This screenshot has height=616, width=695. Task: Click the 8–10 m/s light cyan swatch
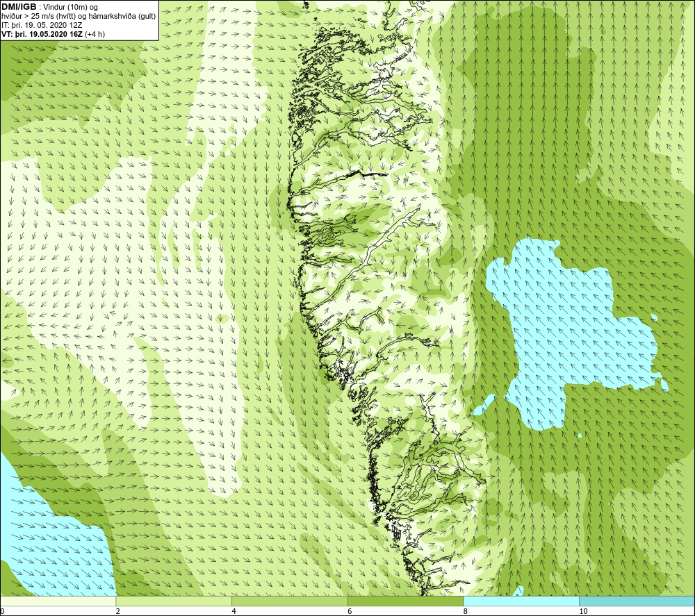click(521, 601)
